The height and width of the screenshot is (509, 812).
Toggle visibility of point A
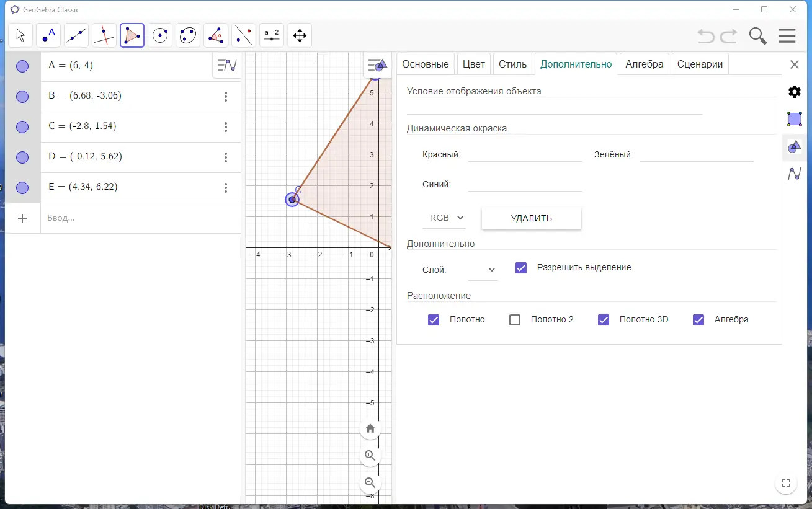click(x=22, y=66)
